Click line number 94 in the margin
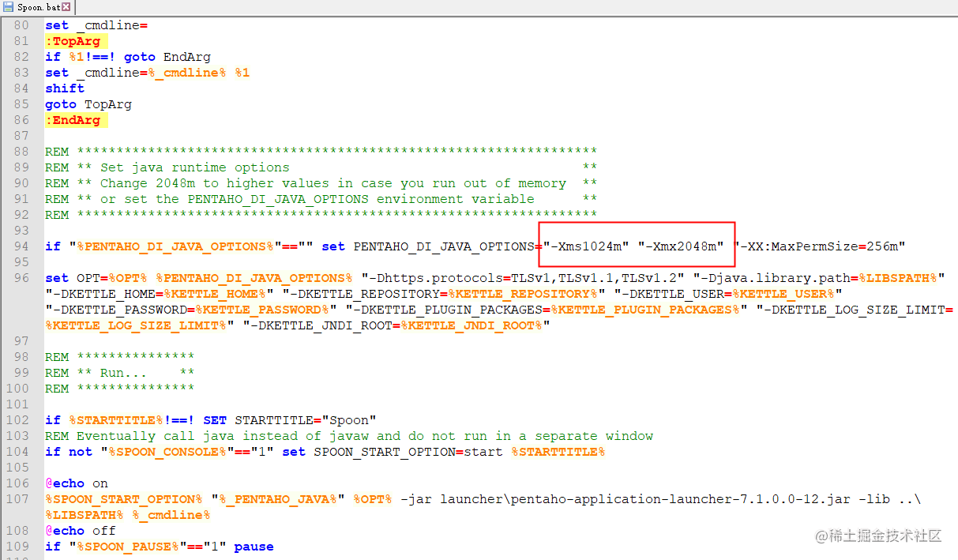 click(x=21, y=246)
